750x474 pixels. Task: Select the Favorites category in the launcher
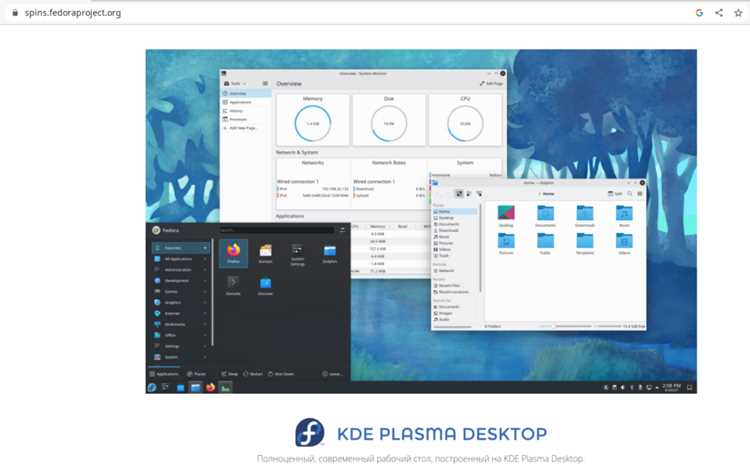[181, 248]
